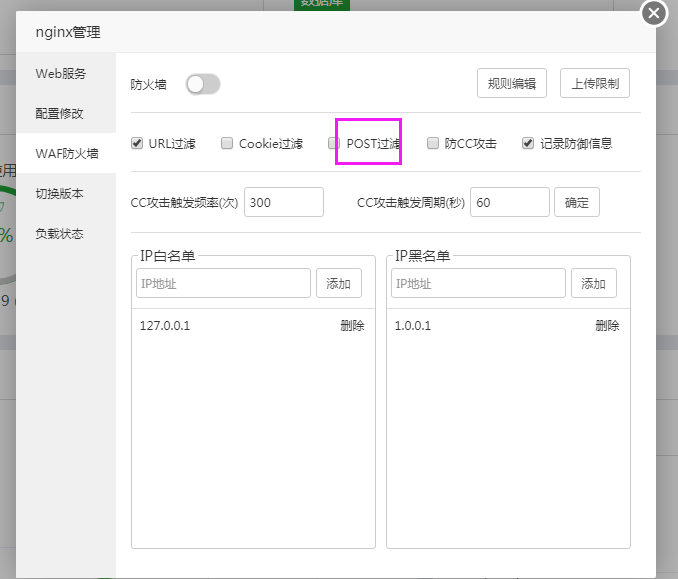The height and width of the screenshot is (579, 678).
Task: Click the 防火墙 label
Action: pyautogui.click(x=148, y=84)
